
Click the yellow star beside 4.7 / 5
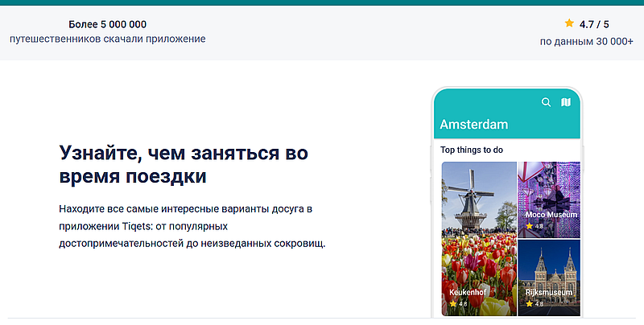coord(569,23)
